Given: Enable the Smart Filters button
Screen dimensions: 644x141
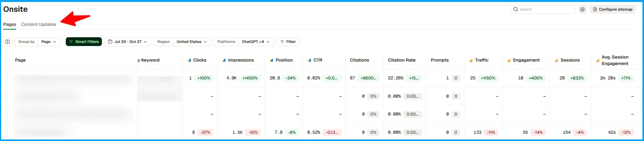Looking at the screenshot, I should tap(84, 42).
